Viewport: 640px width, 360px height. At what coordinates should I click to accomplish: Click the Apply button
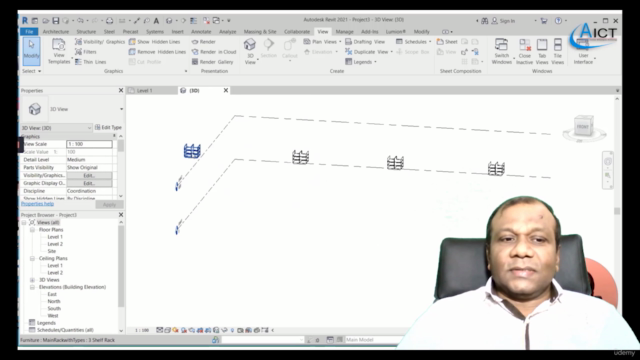pyautogui.click(x=109, y=204)
